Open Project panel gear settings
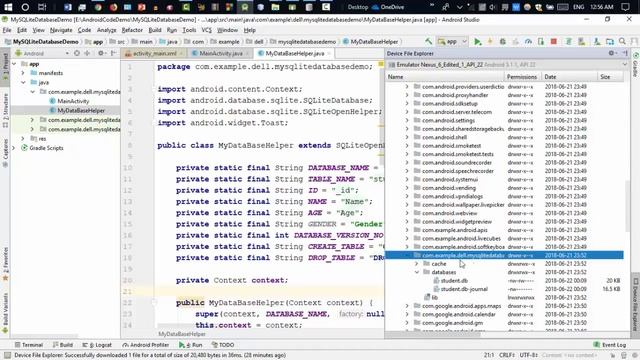 tap(101, 53)
